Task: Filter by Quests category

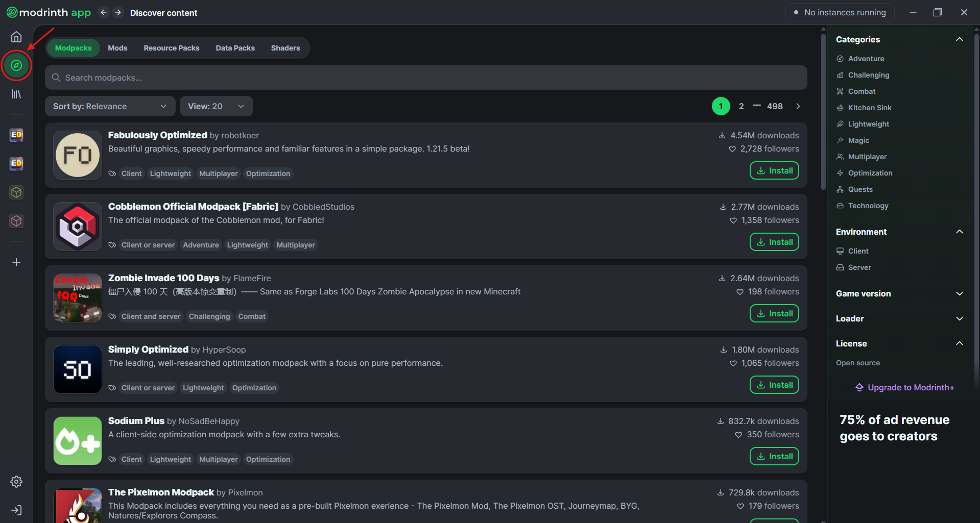Action: 854,189
